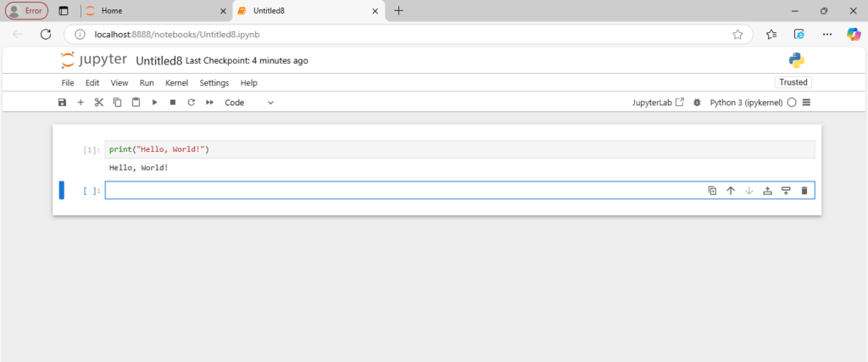The height and width of the screenshot is (362, 868).
Task: Click the Python 3 (ipykernel) kernel selector
Action: pos(746,103)
